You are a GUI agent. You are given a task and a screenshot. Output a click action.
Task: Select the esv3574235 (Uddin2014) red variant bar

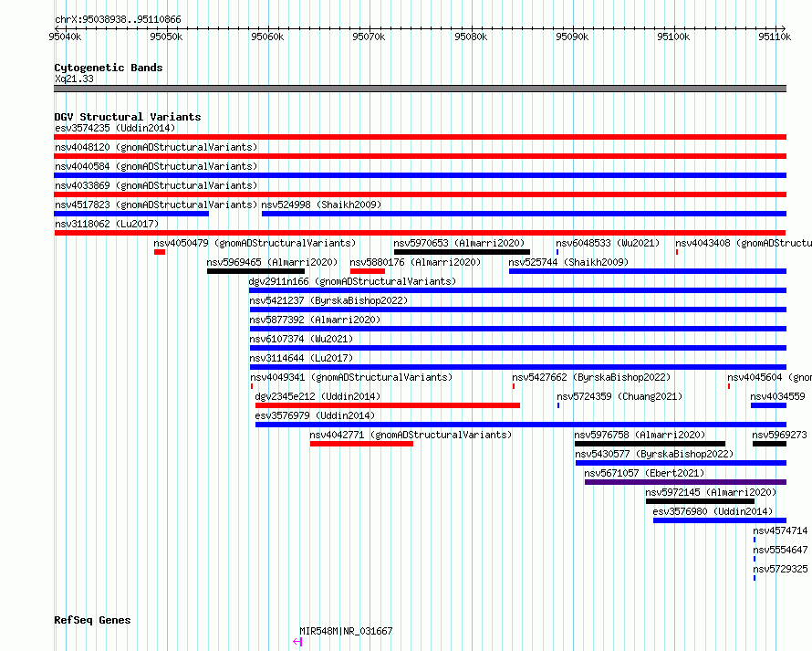tap(420, 137)
